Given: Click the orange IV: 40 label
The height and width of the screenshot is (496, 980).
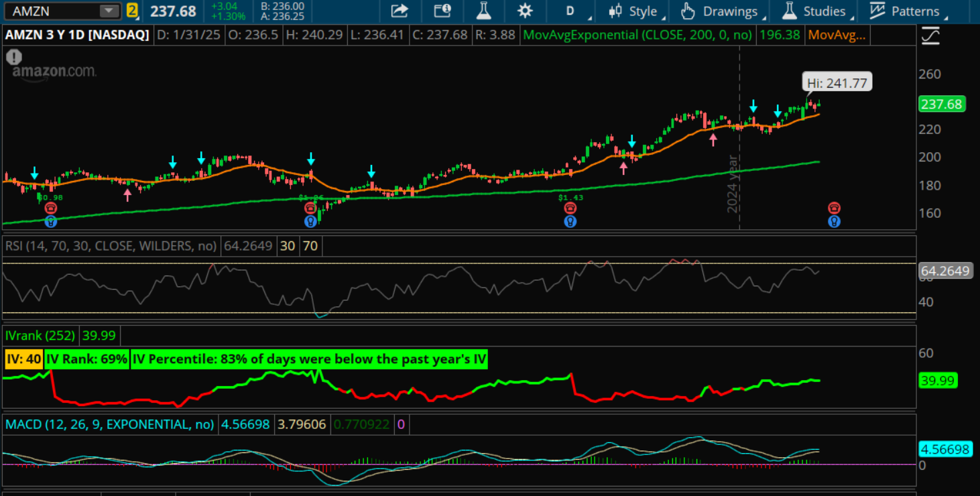Looking at the screenshot, I should click(23, 360).
